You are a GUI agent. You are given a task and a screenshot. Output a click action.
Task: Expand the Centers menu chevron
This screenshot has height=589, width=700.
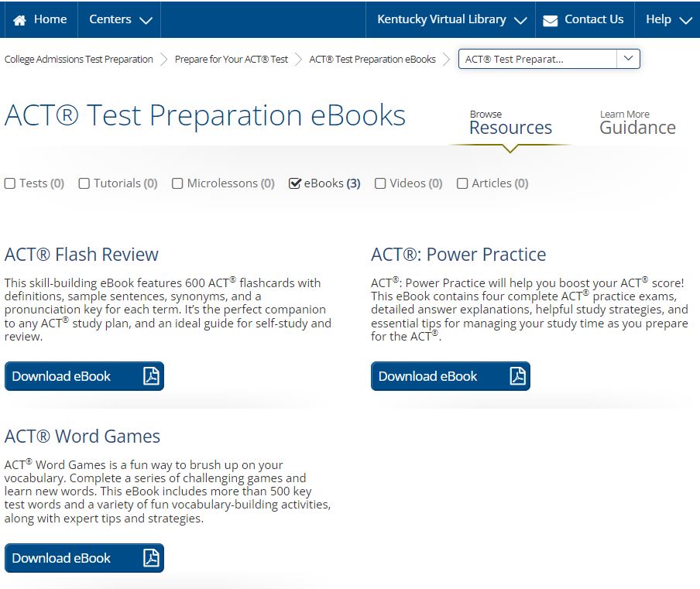(146, 21)
